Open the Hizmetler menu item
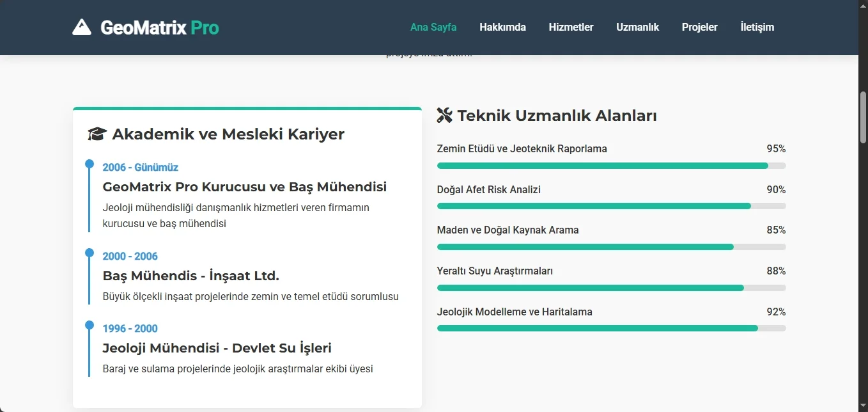Screen dimensions: 868x412 [571, 27]
